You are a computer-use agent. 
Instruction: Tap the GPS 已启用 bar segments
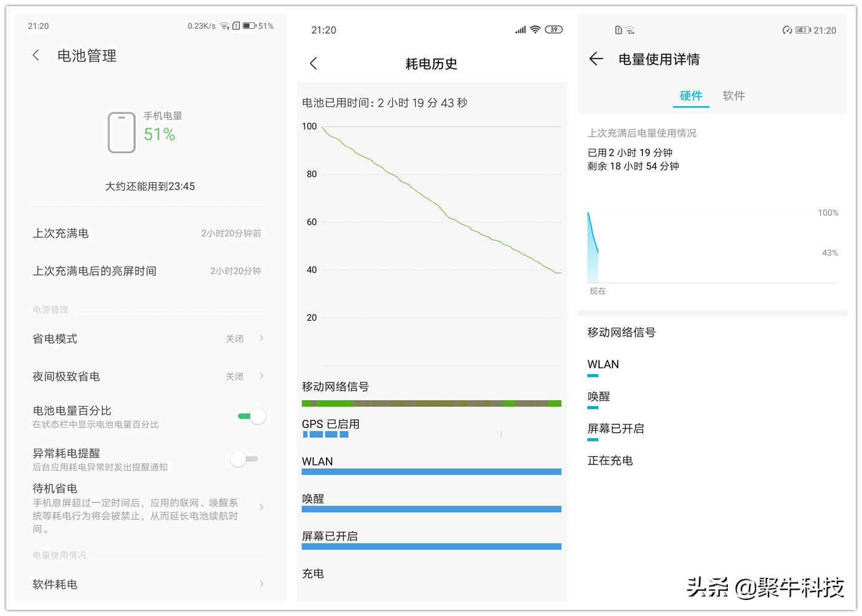pyautogui.click(x=326, y=435)
